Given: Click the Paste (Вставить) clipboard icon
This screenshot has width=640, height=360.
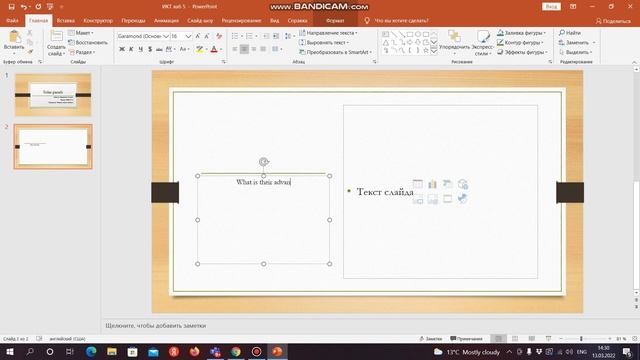Looking at the screenshot, I should tap(14, 37).
